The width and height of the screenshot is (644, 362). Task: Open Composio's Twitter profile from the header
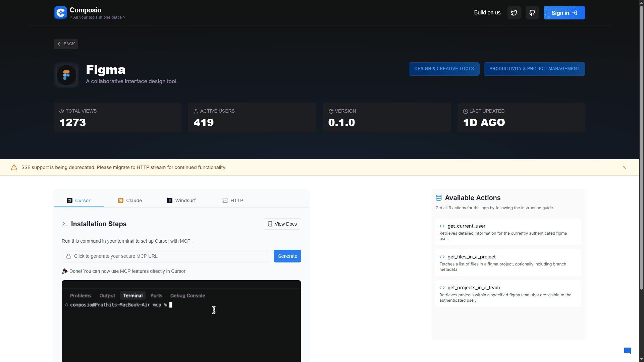514,12
